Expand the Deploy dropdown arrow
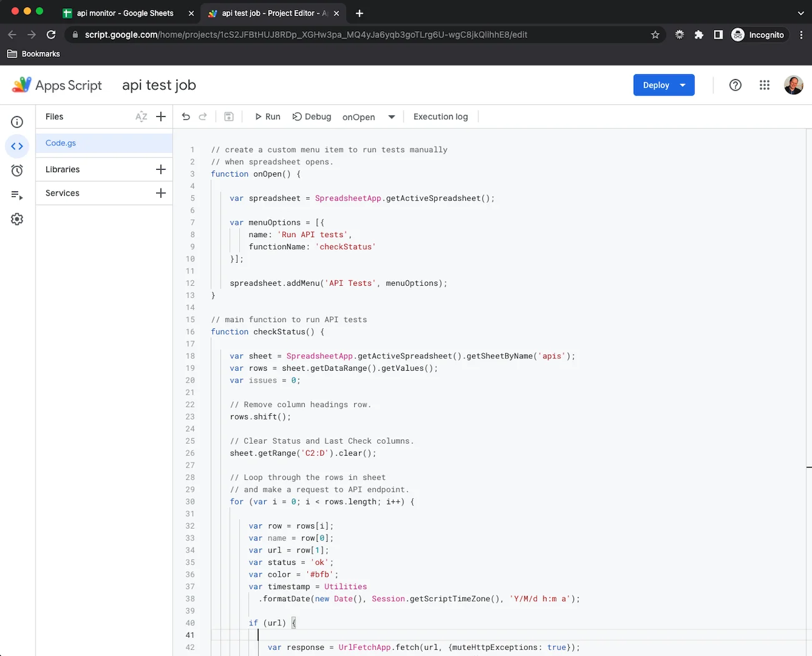The width and height of the screenshot is (812, 656). click(683, 85)
